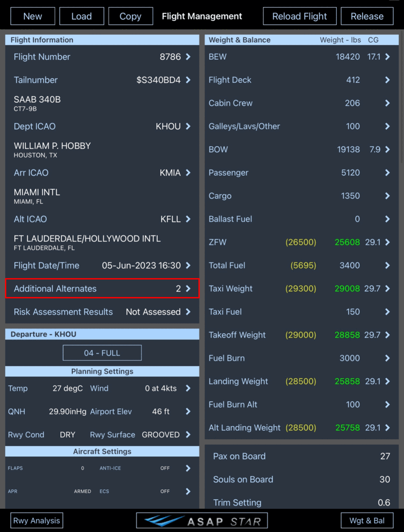Open the Fuel Burn row chevron
The width and height of the screenshot is (404, 532).
pos(387,358)
